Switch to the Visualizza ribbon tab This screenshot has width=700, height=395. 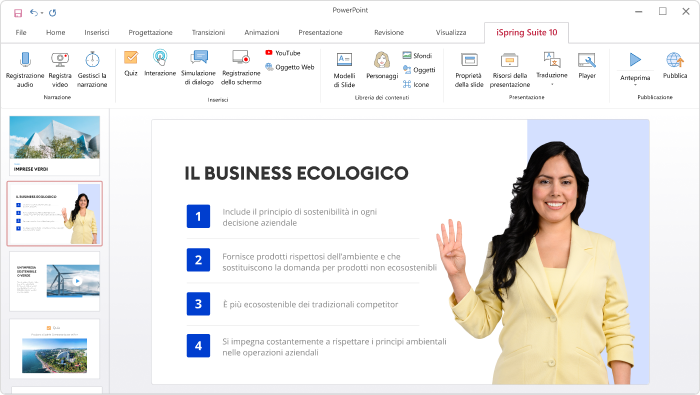point(451,33)
